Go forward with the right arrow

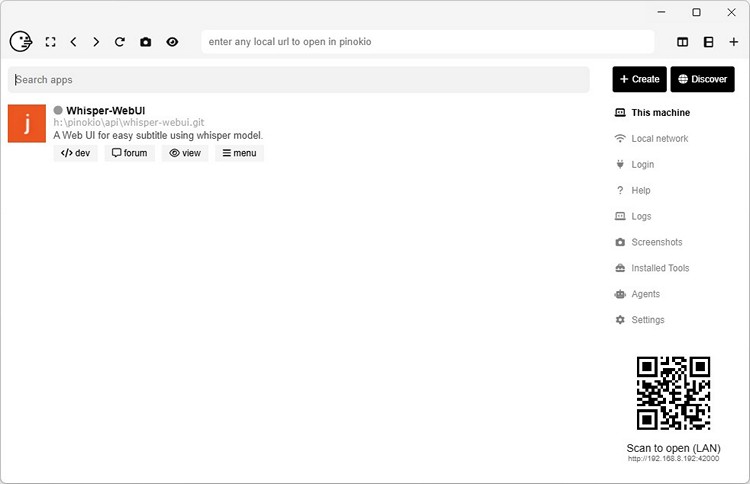click(x=96, y=42)
